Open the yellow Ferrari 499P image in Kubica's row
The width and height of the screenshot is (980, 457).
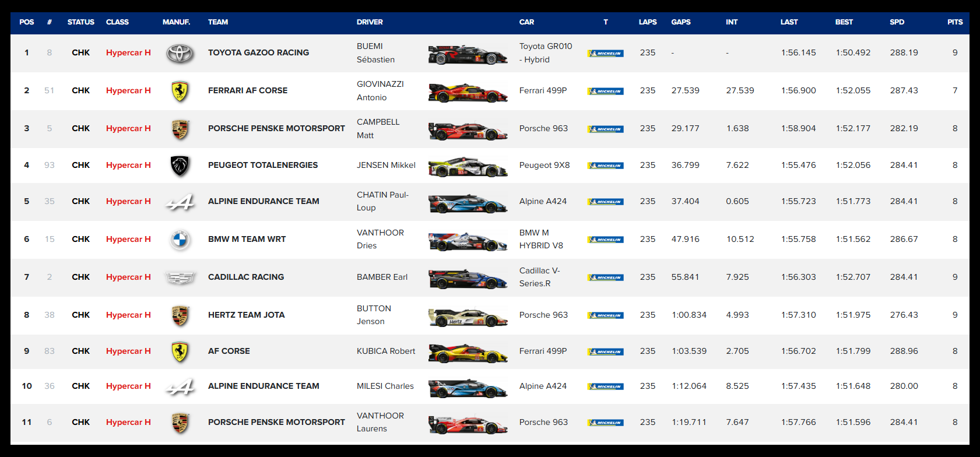tap(468, 353)
